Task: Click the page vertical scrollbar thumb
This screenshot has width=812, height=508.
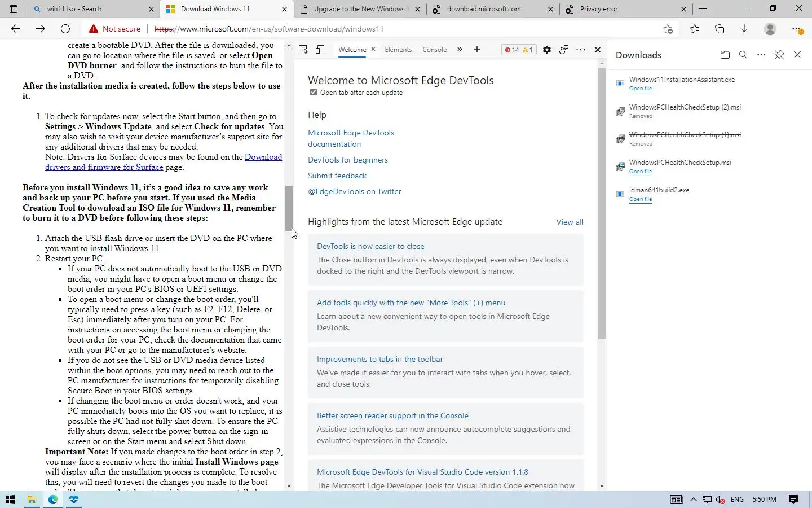Action: tap(289, 208)
